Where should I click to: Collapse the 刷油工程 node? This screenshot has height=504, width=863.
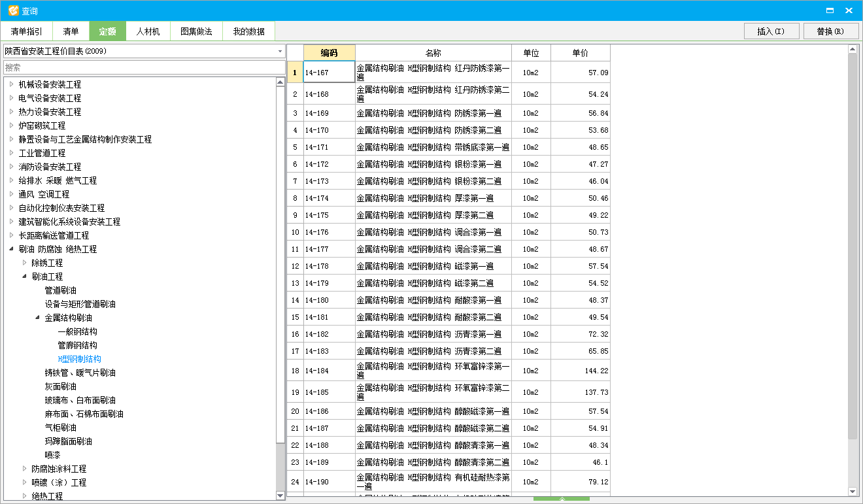(24, 277)
